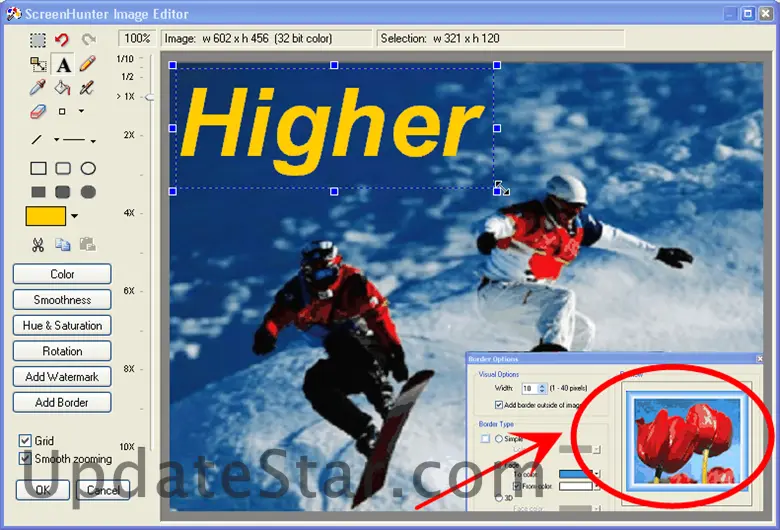The image size is (780, 530).
Task: Copy the selection with Copy icon
Action: pos(63,245)
